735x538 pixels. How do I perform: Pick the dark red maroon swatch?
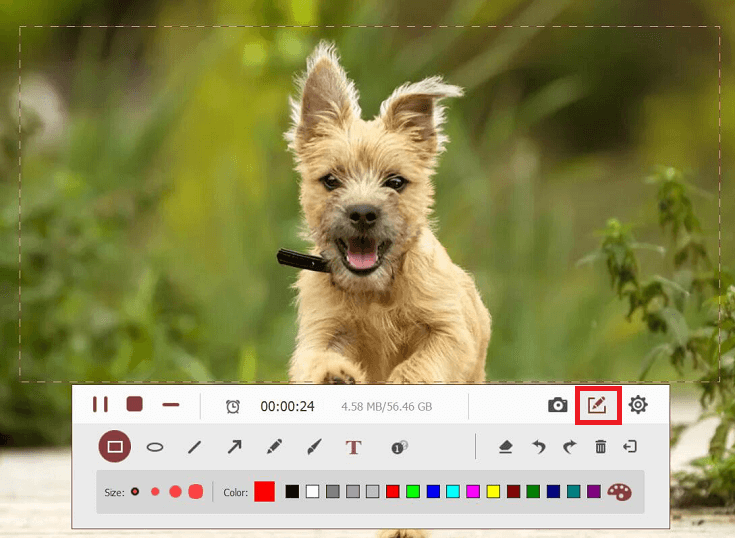(x=513, y=492)
